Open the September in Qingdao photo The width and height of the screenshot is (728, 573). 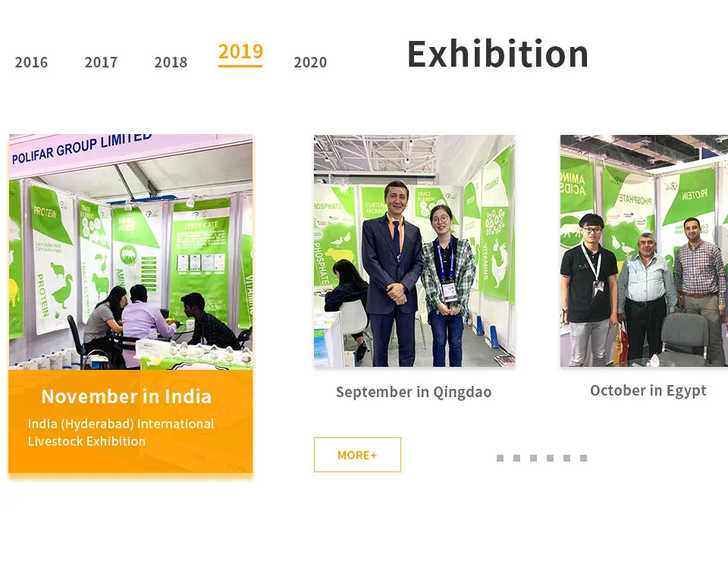[414, 251]
